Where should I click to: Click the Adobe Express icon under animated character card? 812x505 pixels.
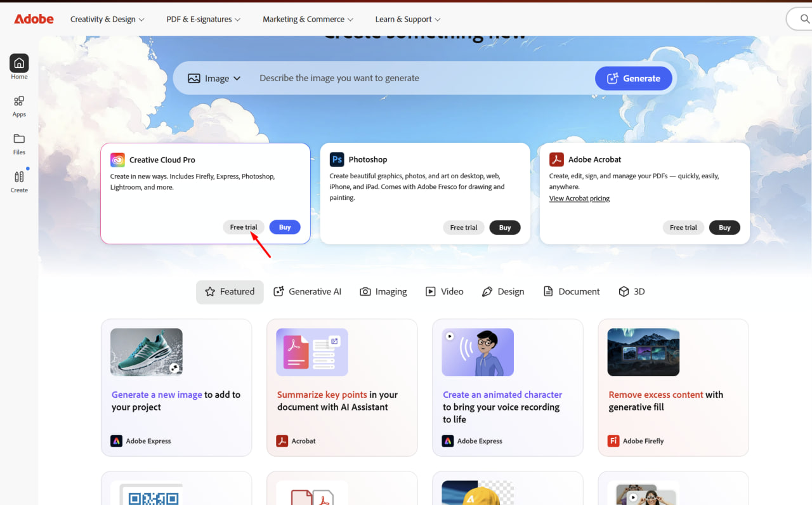point(448,441)
